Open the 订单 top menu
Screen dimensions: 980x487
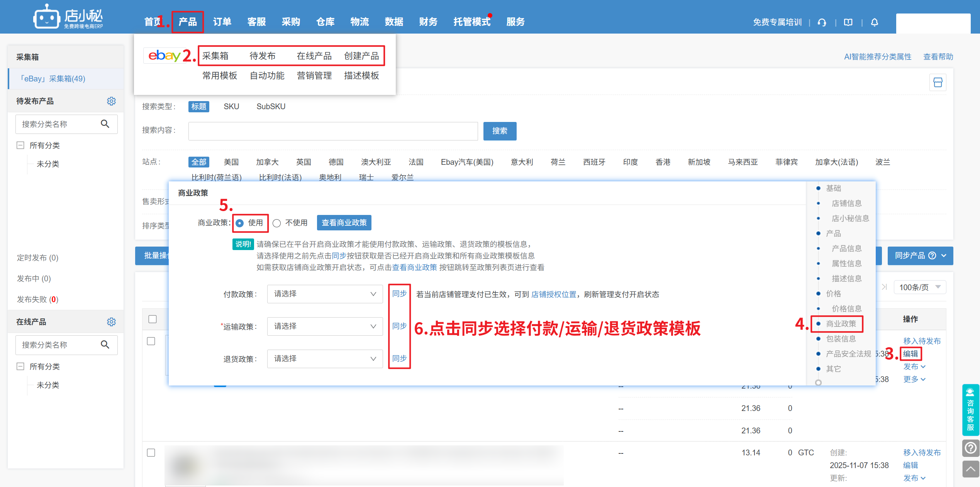pyautogui.click(x=222, y=22)
